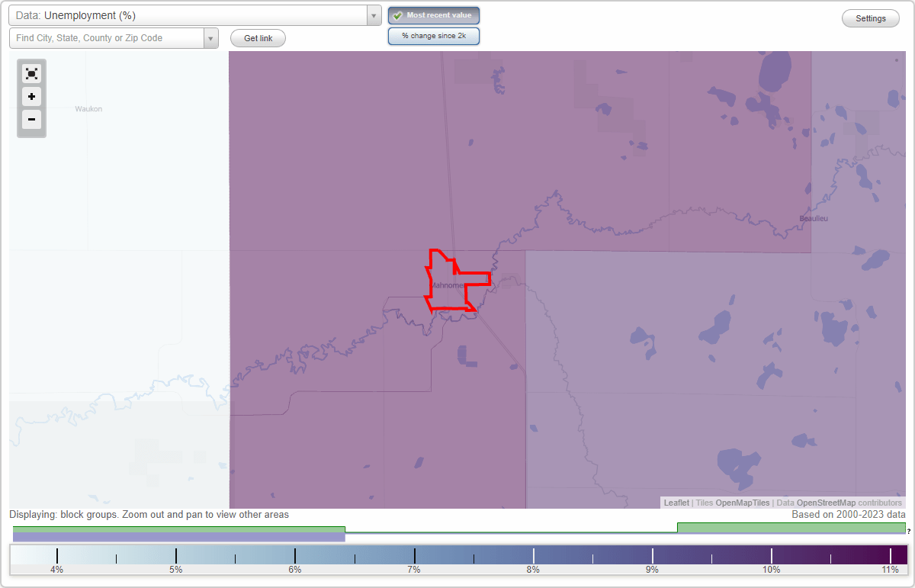Expand the Find City search dropdown
This screenshot has height=588, width=915.
211,37
